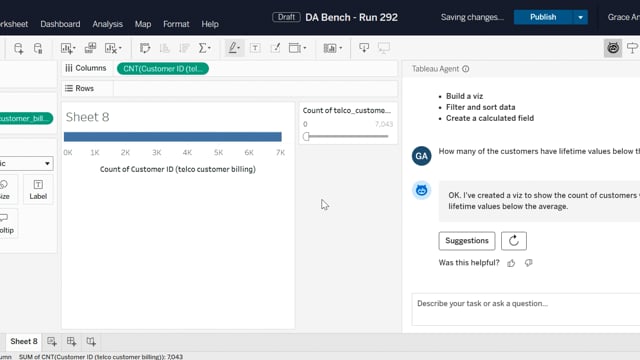Click the GA user avatar in chat

421,156
